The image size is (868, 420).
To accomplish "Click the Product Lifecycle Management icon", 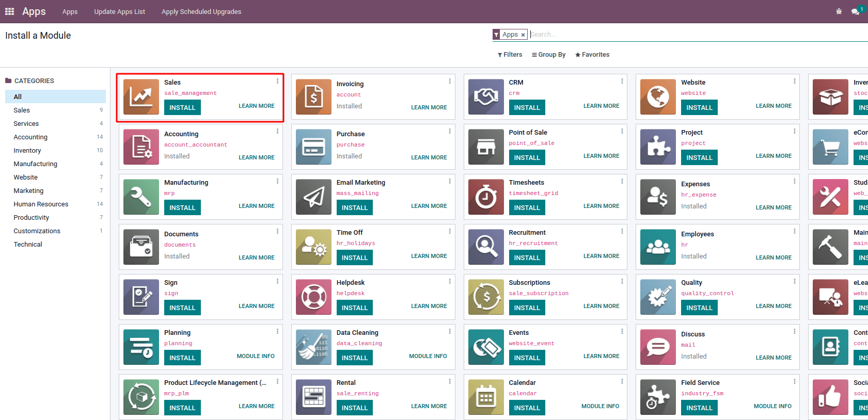I will pyautogui.click(x=141, y=397).
